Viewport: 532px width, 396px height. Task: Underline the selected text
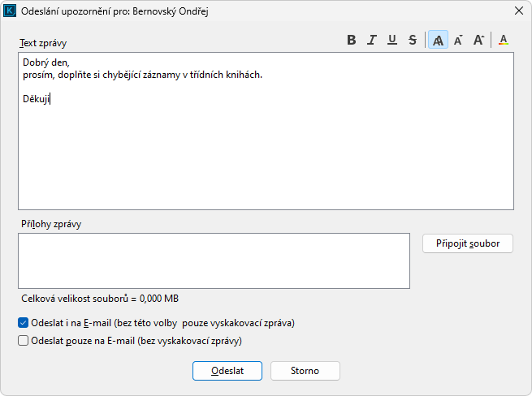(392, 40)
